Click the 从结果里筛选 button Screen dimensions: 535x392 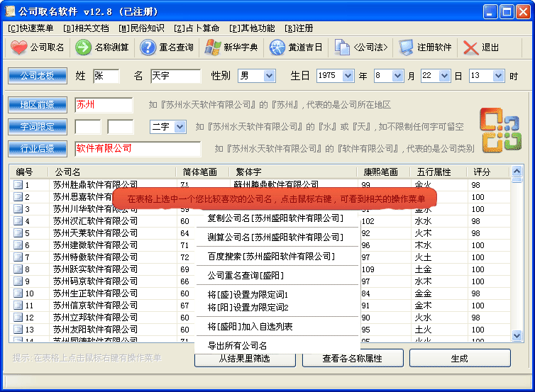[x=245, y=359]
